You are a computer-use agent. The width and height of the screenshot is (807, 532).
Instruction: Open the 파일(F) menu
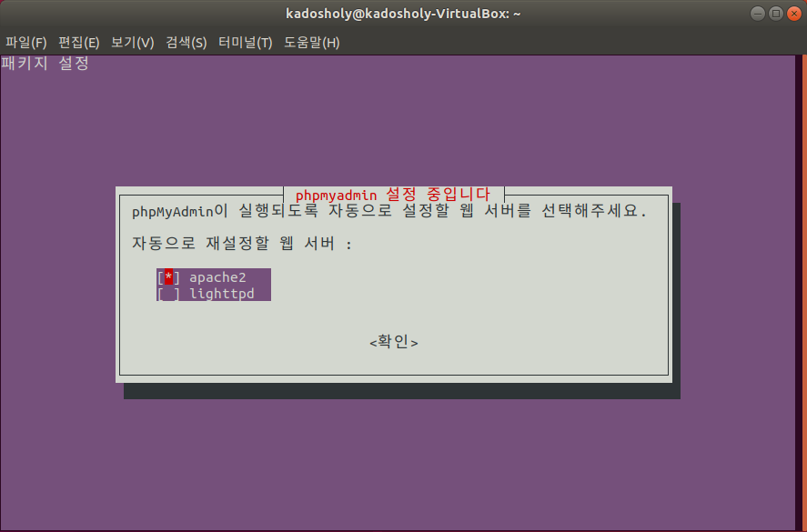coord(25,43)
